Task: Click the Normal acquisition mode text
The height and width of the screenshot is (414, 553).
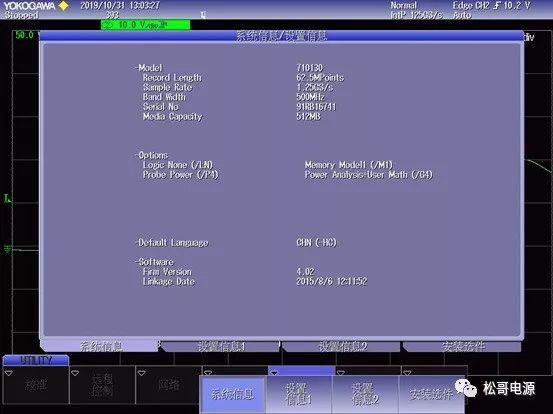Action: pos(403,5)
